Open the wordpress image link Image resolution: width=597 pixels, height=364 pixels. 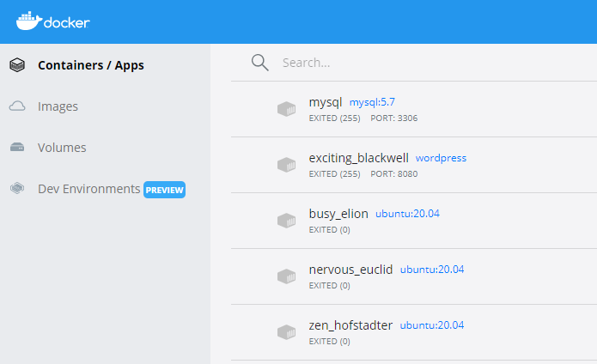(x=441, y=158)
